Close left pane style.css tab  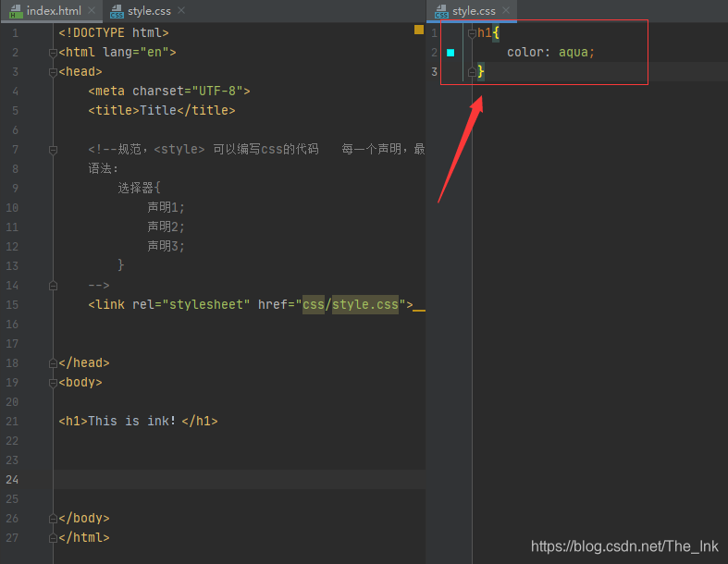coord(181,10)
